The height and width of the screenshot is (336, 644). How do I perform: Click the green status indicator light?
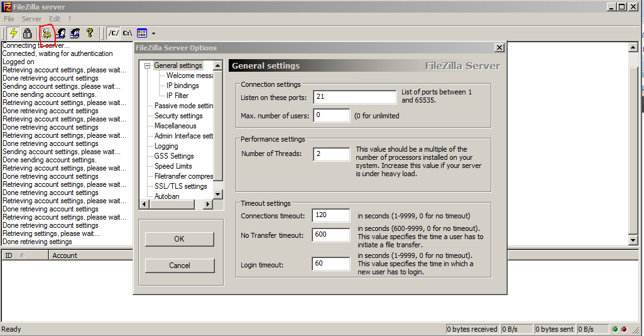(615, 329)
